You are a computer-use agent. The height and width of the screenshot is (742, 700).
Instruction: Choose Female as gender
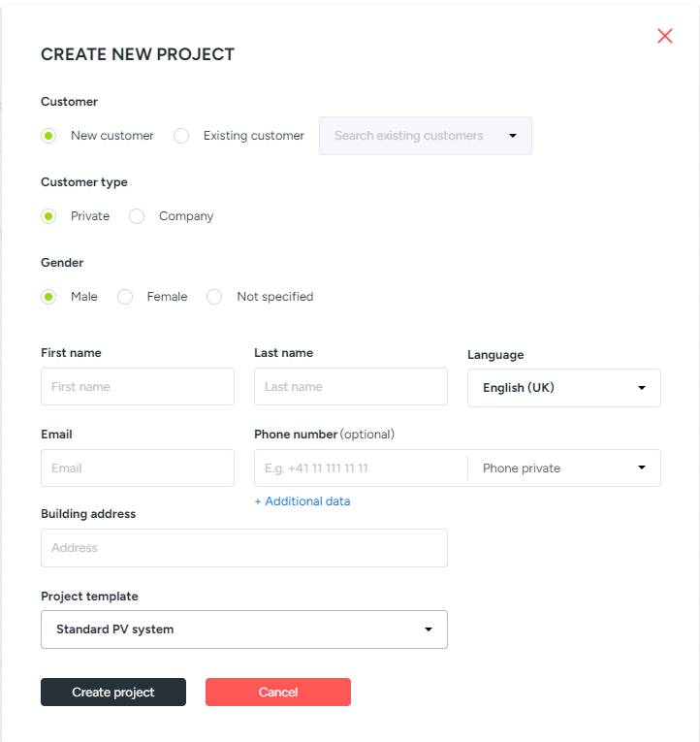coord(125,297)
